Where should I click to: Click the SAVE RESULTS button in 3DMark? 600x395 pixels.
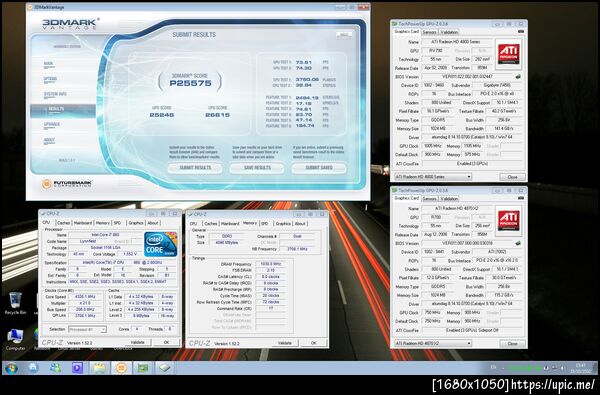[257, 168]
